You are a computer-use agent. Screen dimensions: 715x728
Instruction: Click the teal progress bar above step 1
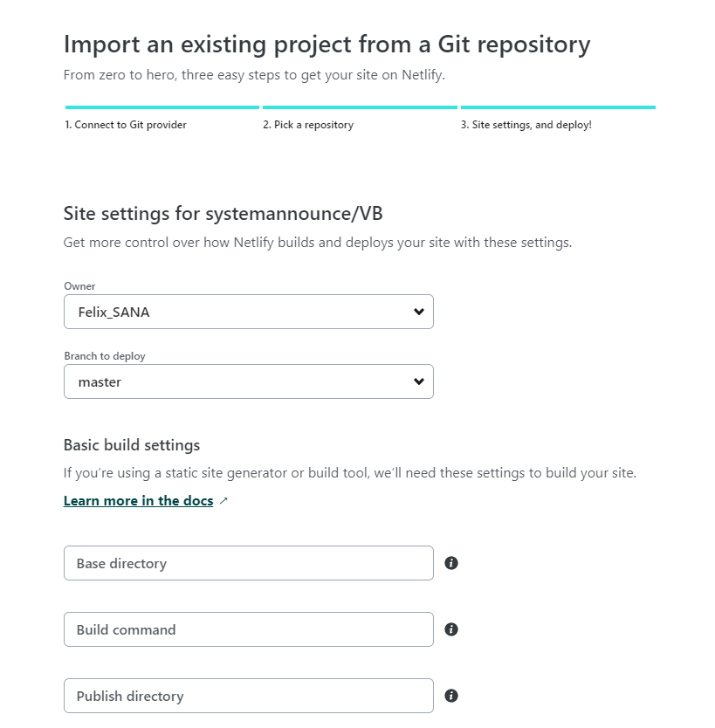click(x=162, y=107)
